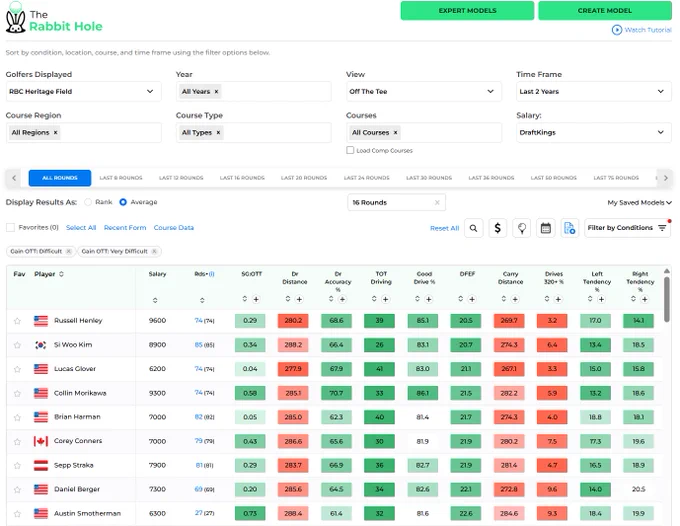680x526 pixels.
Task: Open Salary DraftKings dropdown
Action: point(594,133)
